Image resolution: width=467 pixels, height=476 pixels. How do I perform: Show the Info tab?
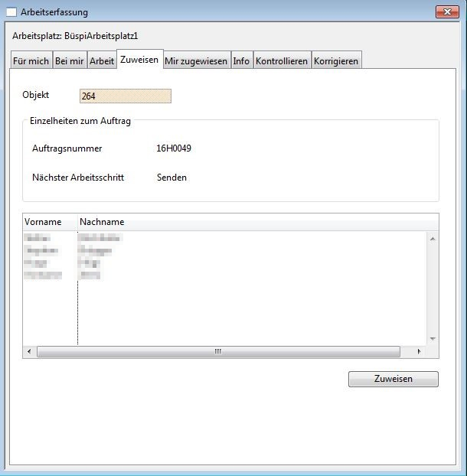coord(241,61)
